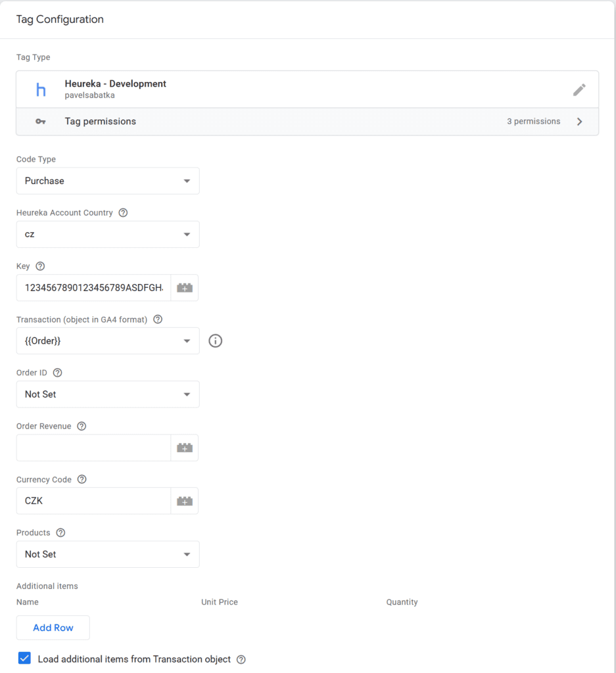Click the help icon next to Key label
Viewport: 616px width, 673px height.
pos(40,266)
